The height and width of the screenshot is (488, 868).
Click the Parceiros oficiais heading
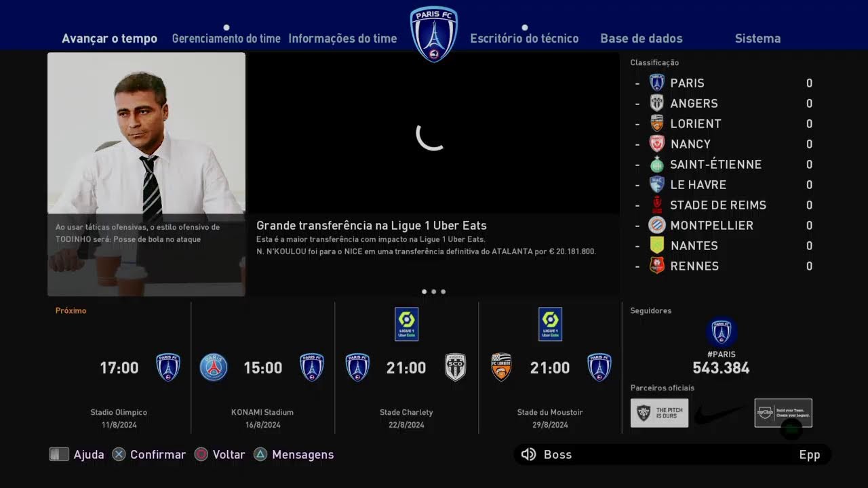point(663,388)
